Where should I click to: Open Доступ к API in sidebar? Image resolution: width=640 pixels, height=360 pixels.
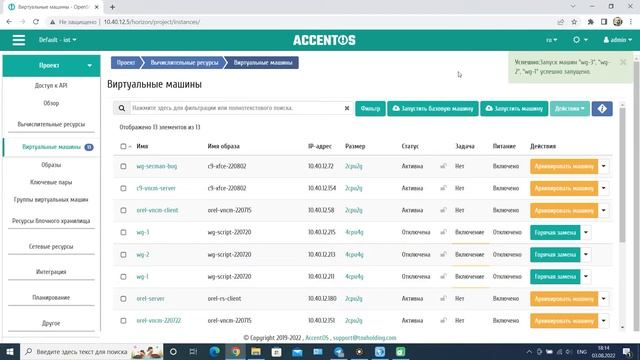(x=51, y=85)
